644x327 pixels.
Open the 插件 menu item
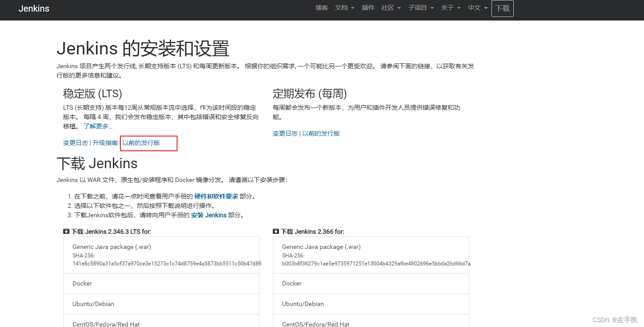(x=368, y=8)
